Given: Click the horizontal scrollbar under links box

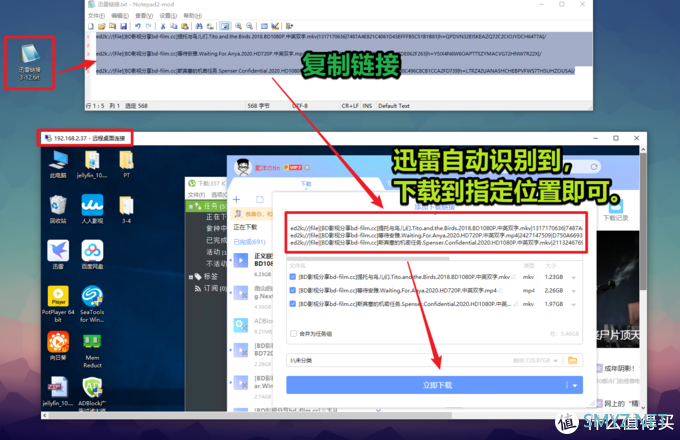Looking at the screenshot, I should (369, 258).
